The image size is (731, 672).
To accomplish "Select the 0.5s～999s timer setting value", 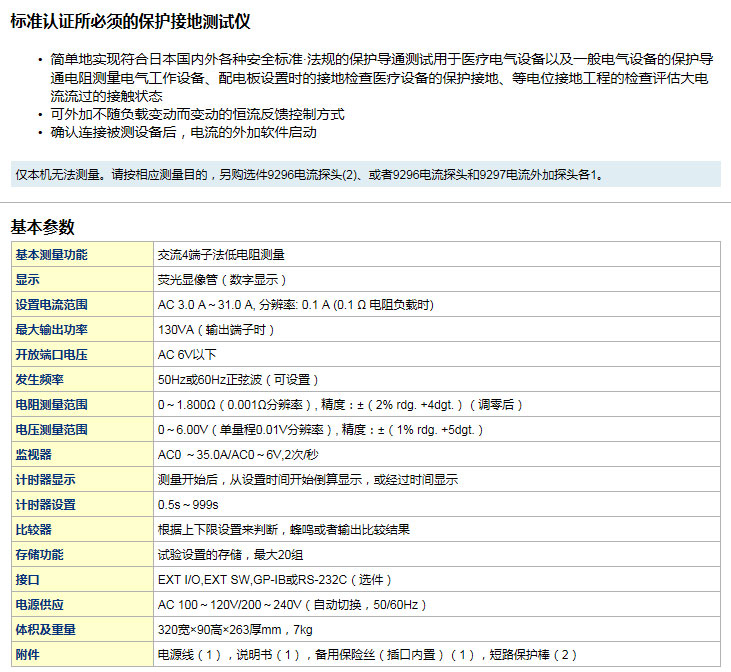I will tap(187, 505).
